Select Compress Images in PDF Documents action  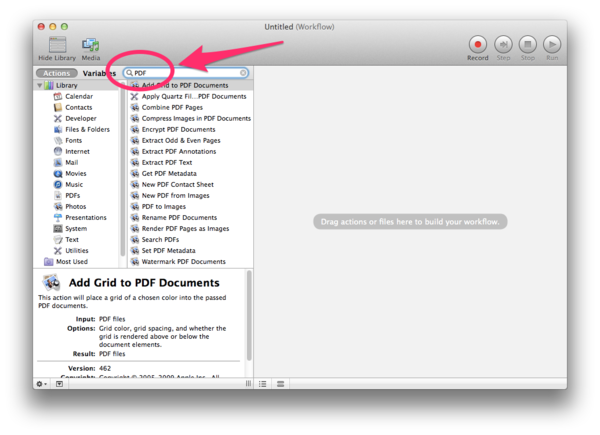(190, 119)
